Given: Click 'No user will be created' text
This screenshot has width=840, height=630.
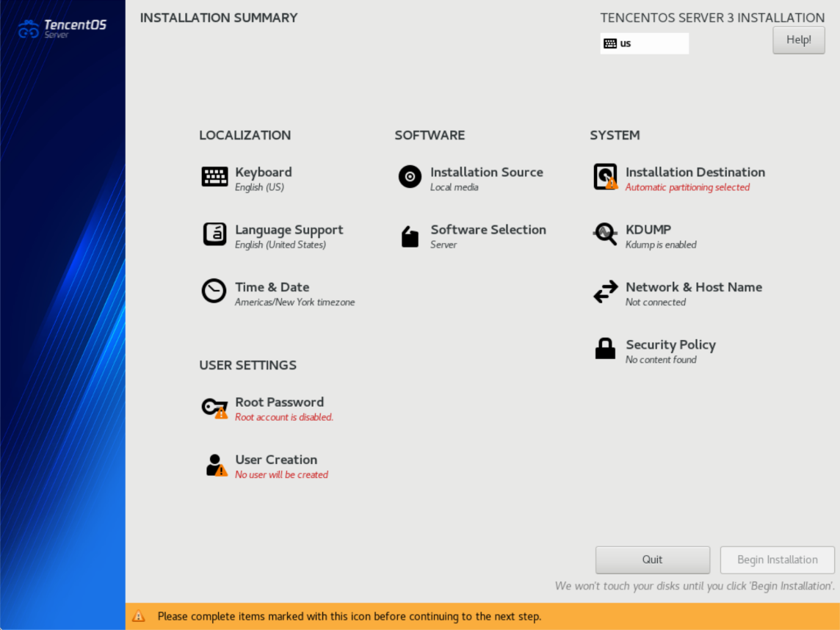Looking at the screenshot, I should [281, 474].
